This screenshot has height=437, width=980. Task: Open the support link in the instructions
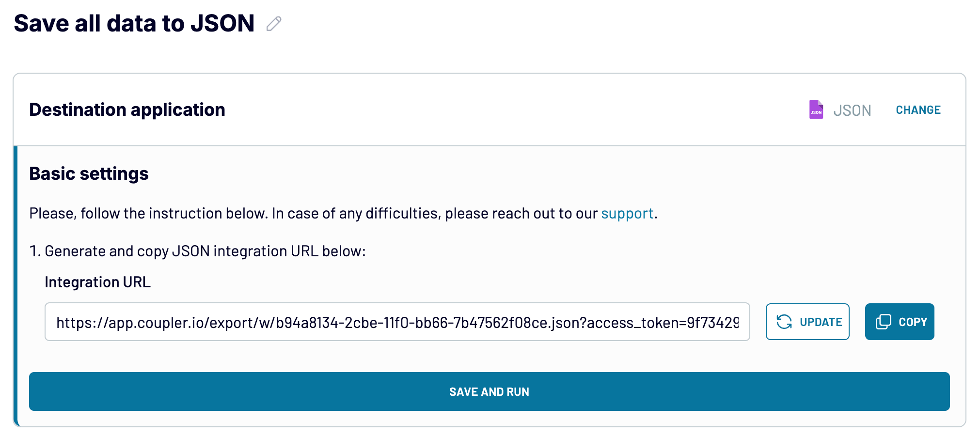[x=627, y=213]
